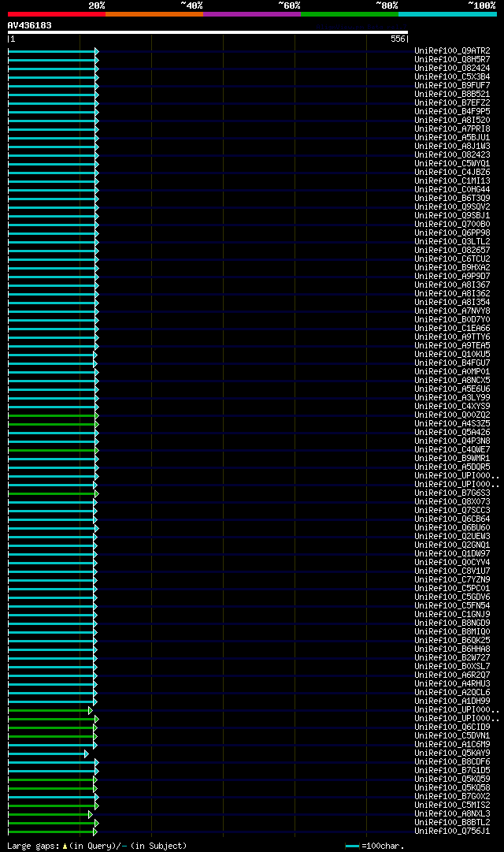Select label UniRef100_B6T3Q9
This screenshot has height=852, width=504.
click(x=452, y=199)
